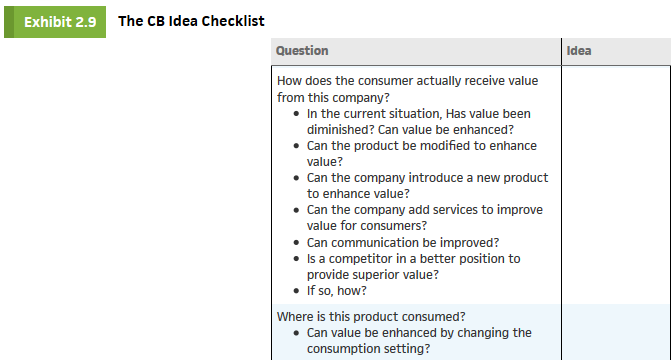Click the bullet Can communication be improved?
The width and height of the screenshot is (671, 360).
point(403,243)
